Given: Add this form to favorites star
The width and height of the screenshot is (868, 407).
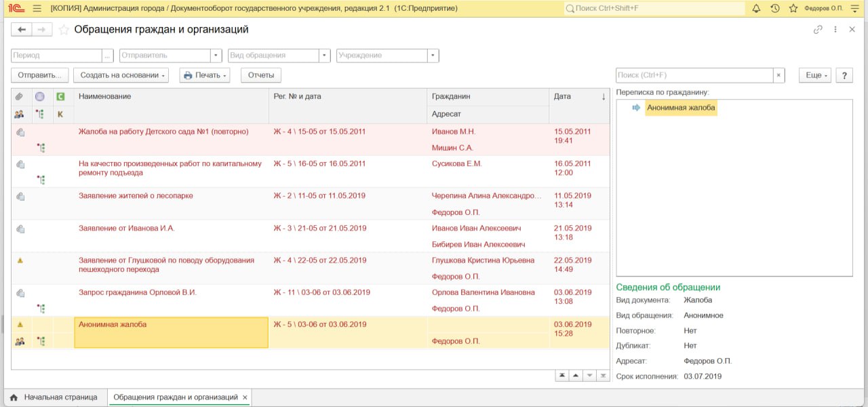Looking at the screenshot, I should [64, 30].
